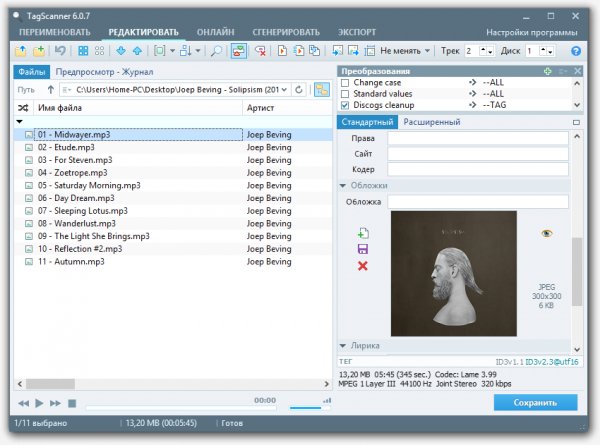This screenshot has width=600, height=445.
Task: Click the playback progress slider
Action: tap(181, 408)
